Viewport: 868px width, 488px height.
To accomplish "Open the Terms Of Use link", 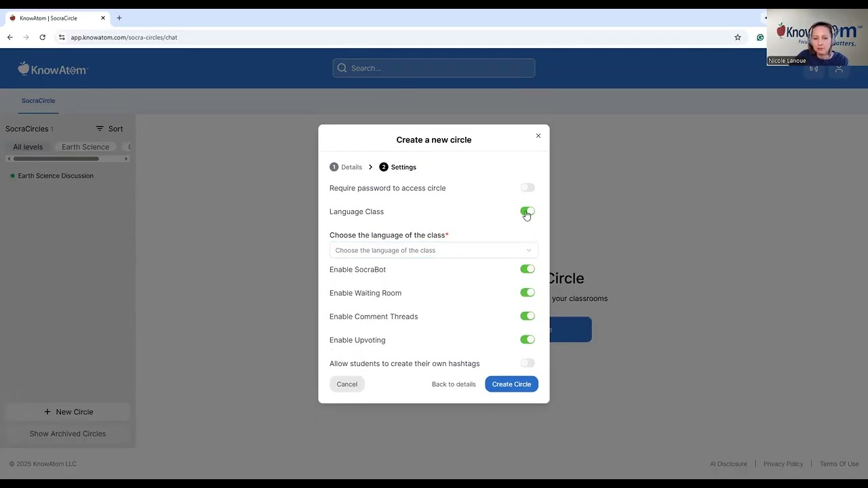I will click(839, 464).
